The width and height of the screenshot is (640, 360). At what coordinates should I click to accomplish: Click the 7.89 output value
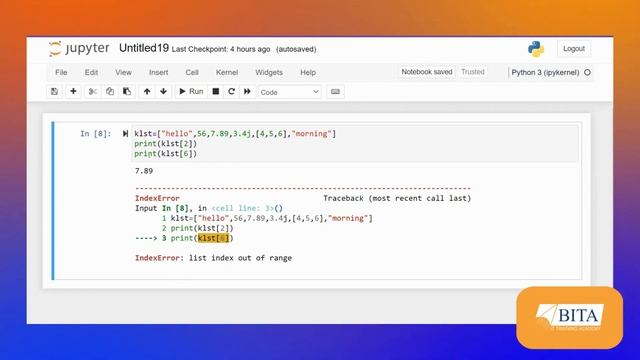144,171
